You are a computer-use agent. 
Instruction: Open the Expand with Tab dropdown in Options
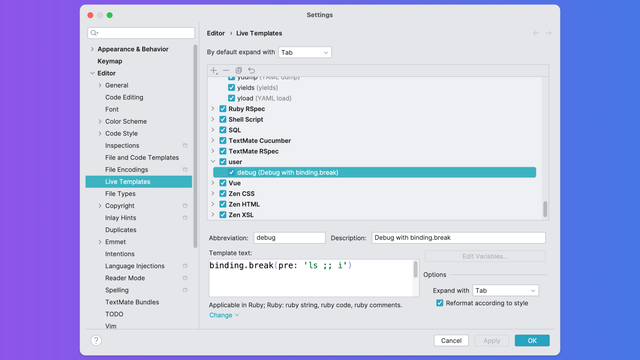(505, 291)
